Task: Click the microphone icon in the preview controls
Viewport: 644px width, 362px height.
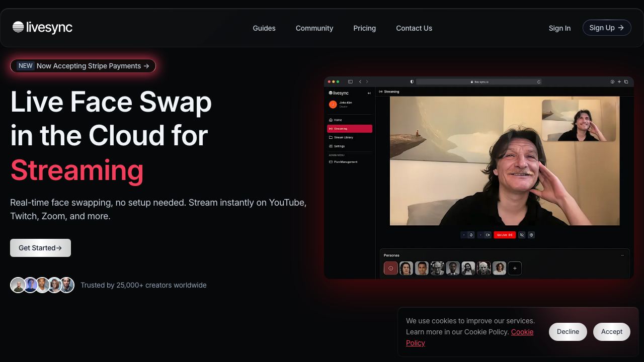Action: [x=471, y=235]
